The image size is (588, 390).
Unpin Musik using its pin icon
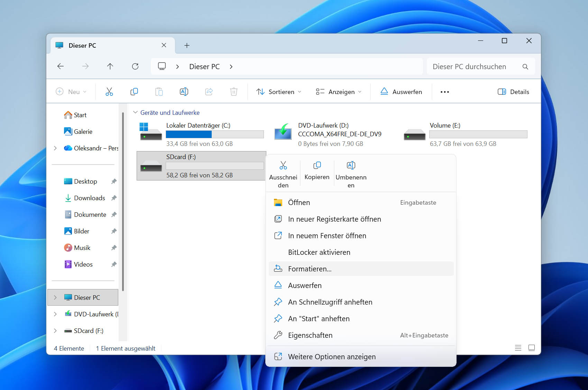pos(114,248)
